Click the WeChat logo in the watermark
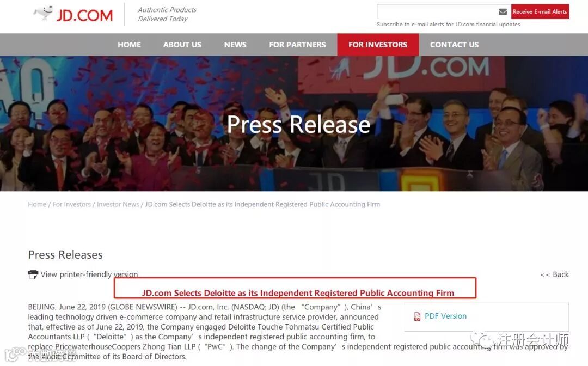Viewport: 588px width, 366px height. pos(483,340)
